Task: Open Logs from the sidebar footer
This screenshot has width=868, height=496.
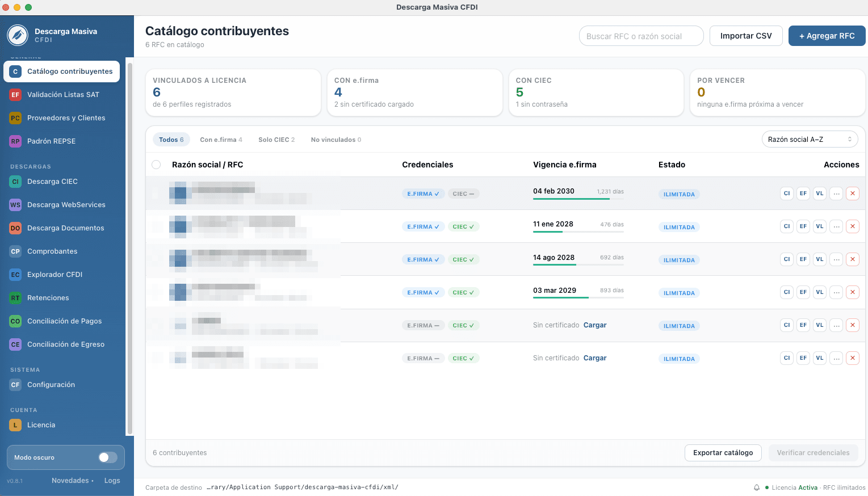Action: [112, 481]
